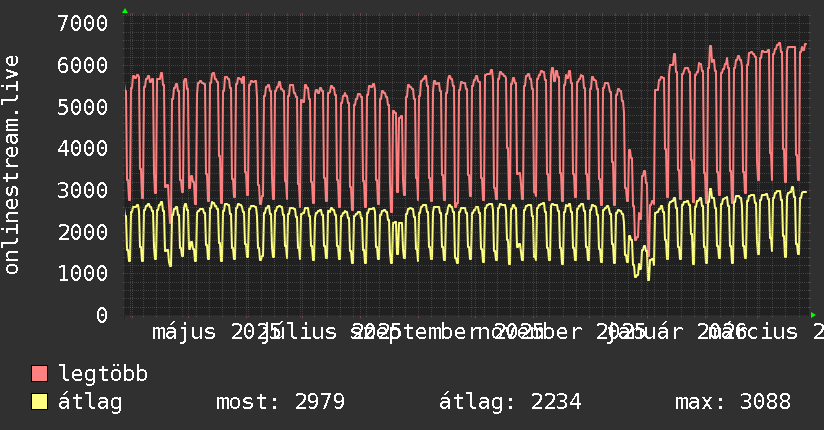Click the green arrow at the x-axis end
The width and height of the screenshot is (824, 430).
click(813, 315)
